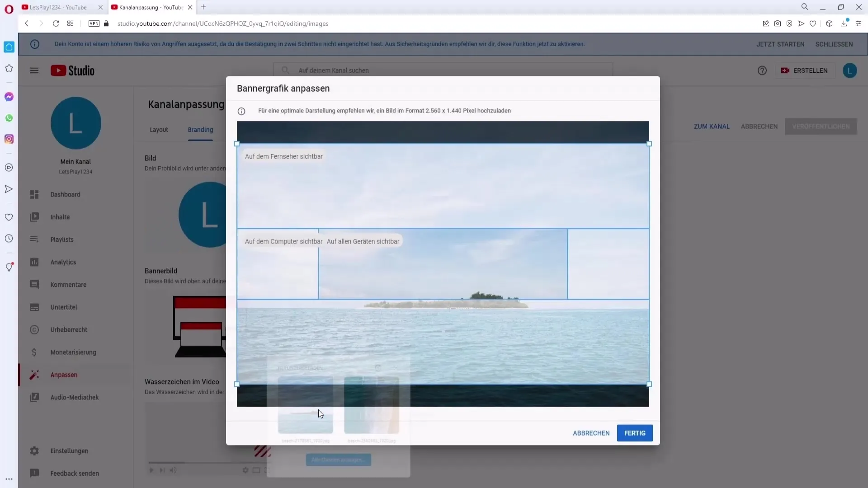This screenshot has height=488, width=868.
Task: Click JETZT STARTEN security notification button
Action: click(781, 44)
